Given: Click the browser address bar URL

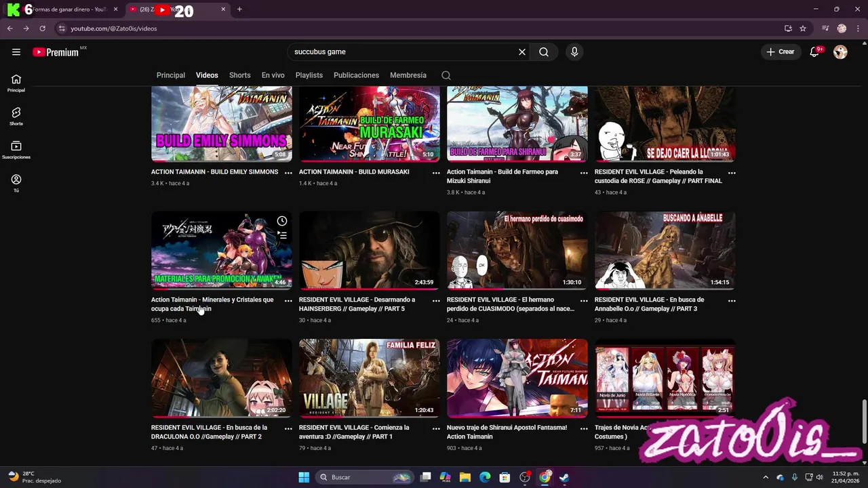Looking at the screenshot, I should point(114,28).
